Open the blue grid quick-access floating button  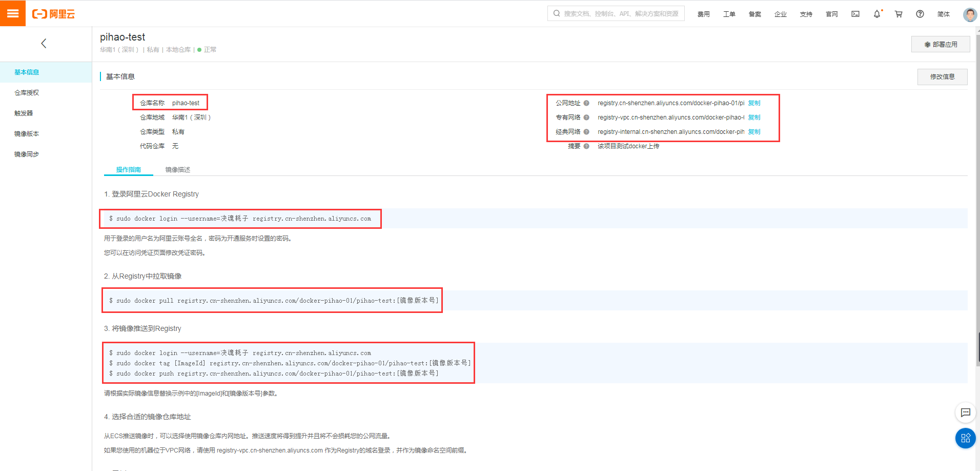click(x=966, y=438)
